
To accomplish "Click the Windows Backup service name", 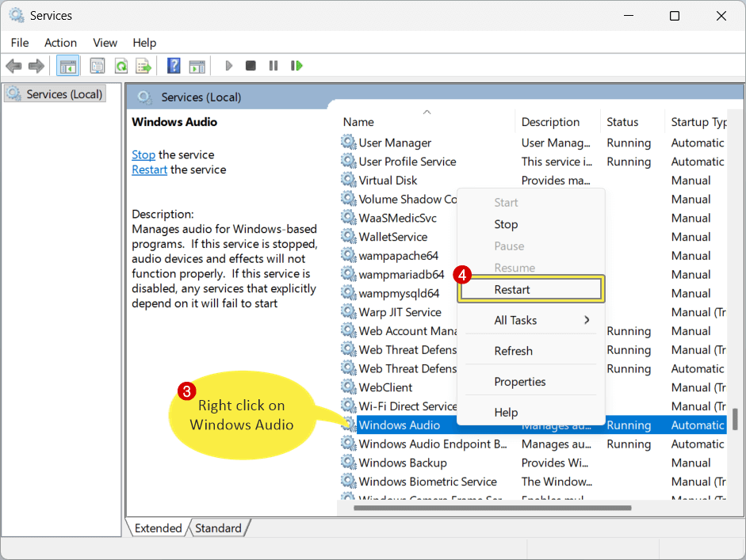I will [403, 463].
